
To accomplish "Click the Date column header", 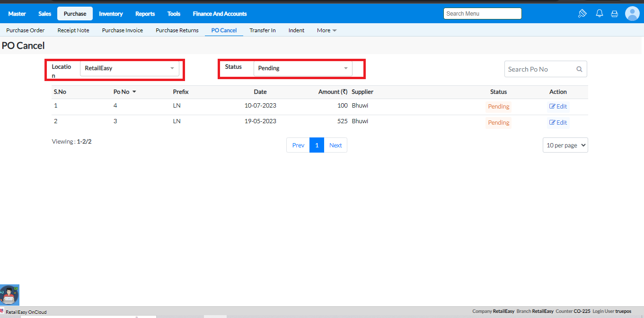I will tap(260, 92).
